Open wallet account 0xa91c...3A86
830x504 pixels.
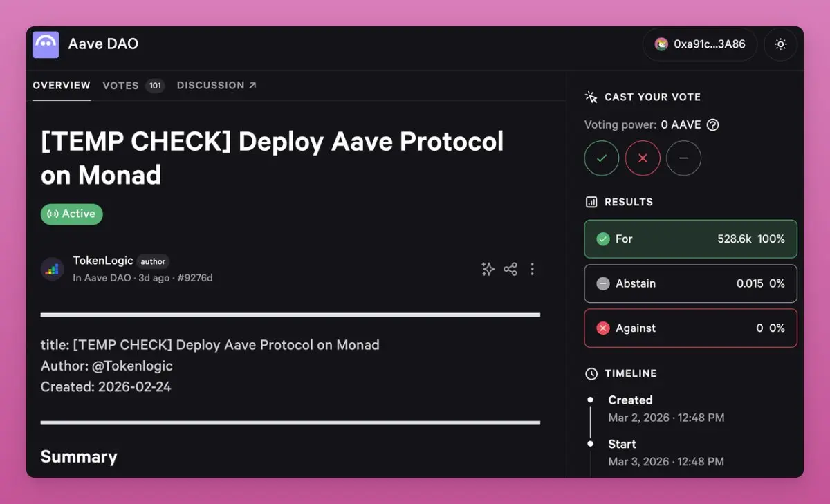(700, 44)
